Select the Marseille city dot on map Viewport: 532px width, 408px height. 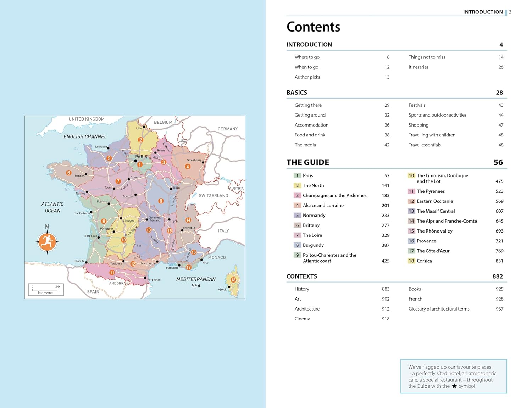point(179,265)
